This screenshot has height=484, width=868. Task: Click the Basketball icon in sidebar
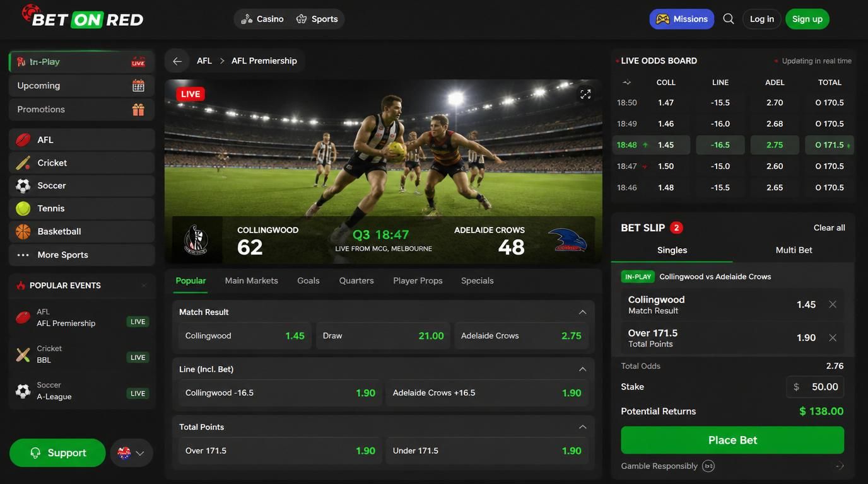pos(23,231)
